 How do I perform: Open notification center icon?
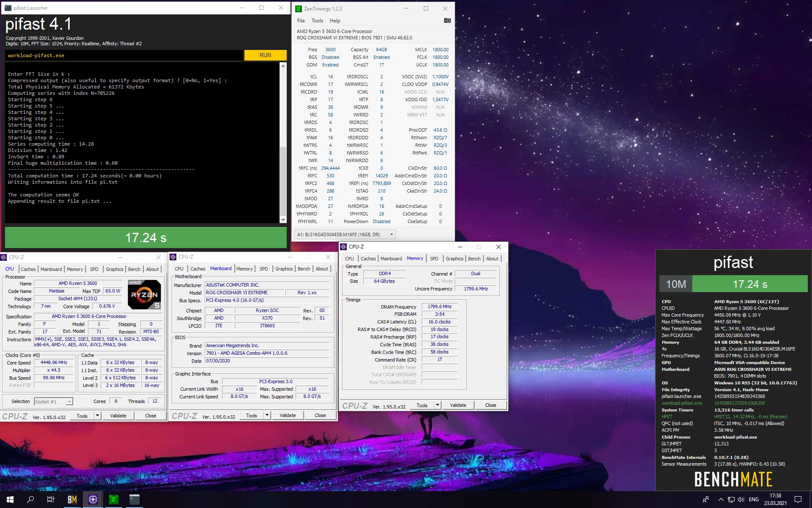tap(798, 500)
